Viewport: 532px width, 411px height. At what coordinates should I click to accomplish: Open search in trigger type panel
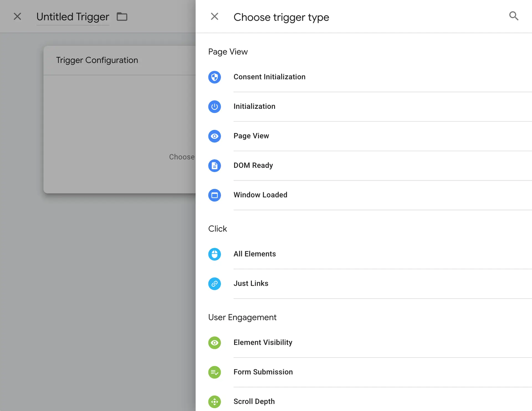point(513,16)
